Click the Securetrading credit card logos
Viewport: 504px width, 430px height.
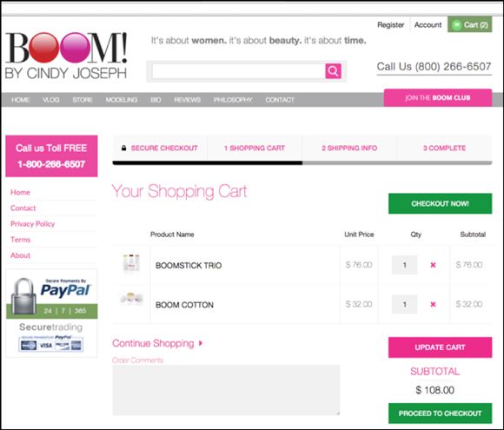click(x=50, y=344)
